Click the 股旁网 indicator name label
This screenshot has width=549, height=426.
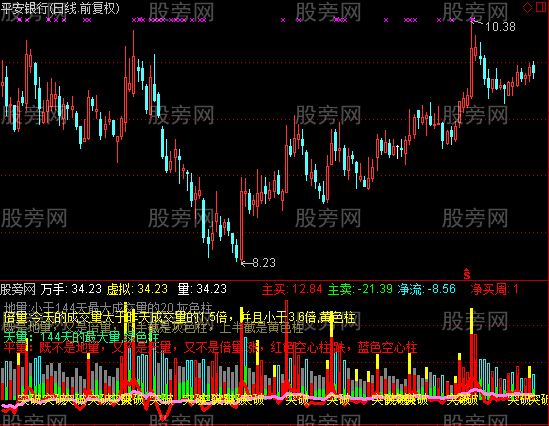pos(18,289)
